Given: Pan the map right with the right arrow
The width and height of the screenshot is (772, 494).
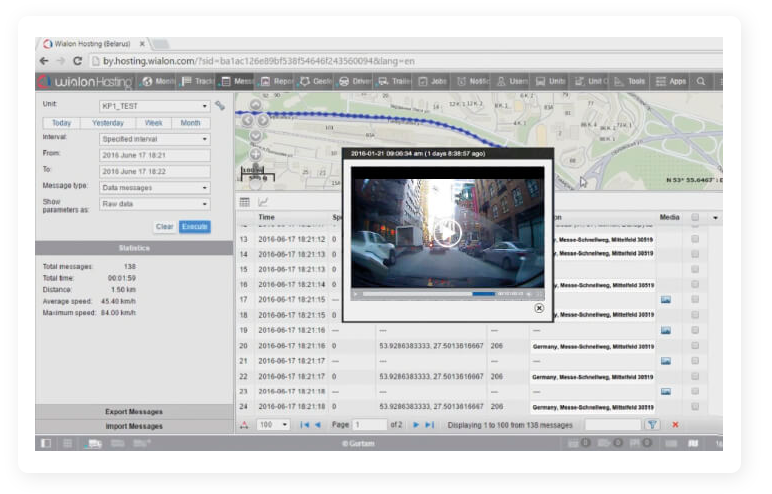Looking at the screenshot, I should click(263, 120).
